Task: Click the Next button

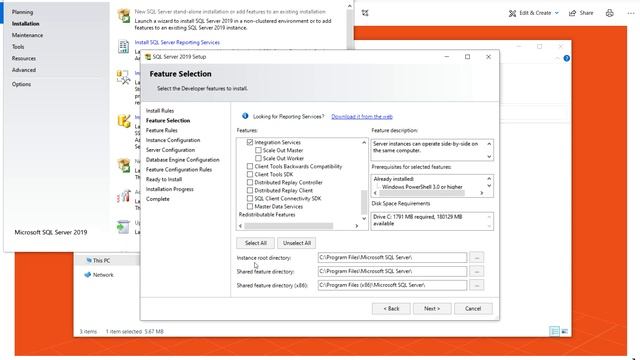Action: point(432,309)
